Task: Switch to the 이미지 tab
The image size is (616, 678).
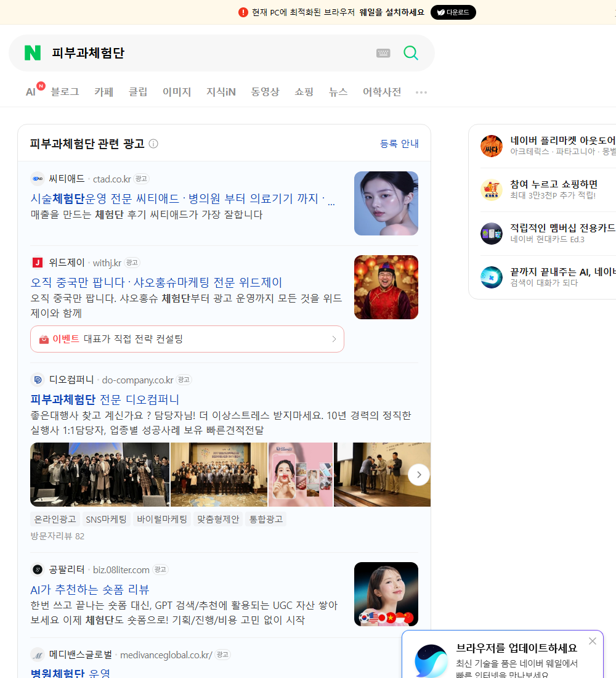Action: [x=177, y=92]
